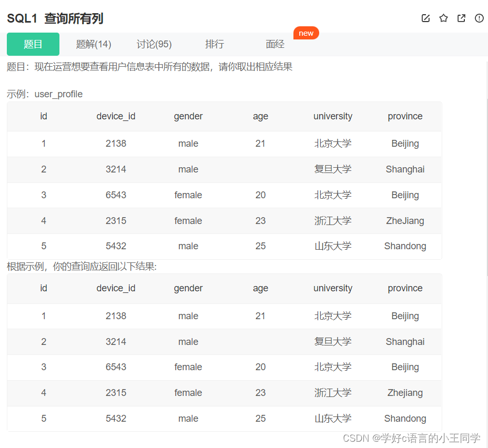Click Shanghai in the example table
488x448 pixels.
(405, 169)
